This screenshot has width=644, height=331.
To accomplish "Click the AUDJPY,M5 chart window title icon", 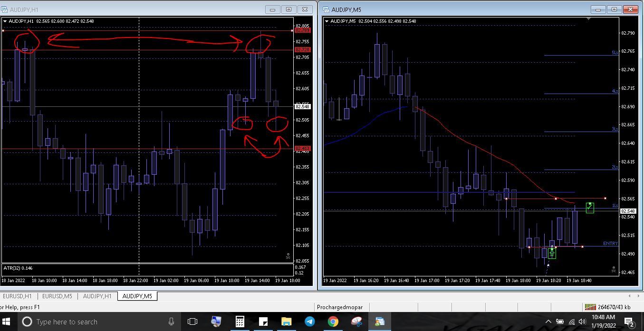I will (x=326, y=9).
